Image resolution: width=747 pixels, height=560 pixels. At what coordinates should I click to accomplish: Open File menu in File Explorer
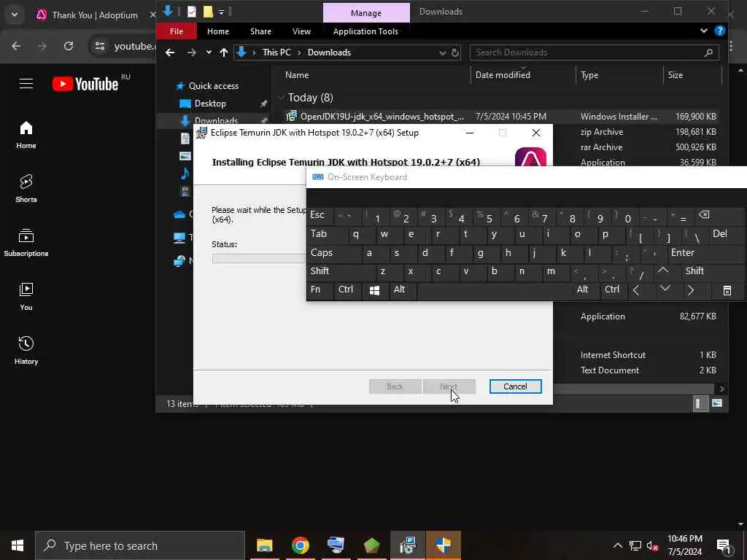(177, 31)
